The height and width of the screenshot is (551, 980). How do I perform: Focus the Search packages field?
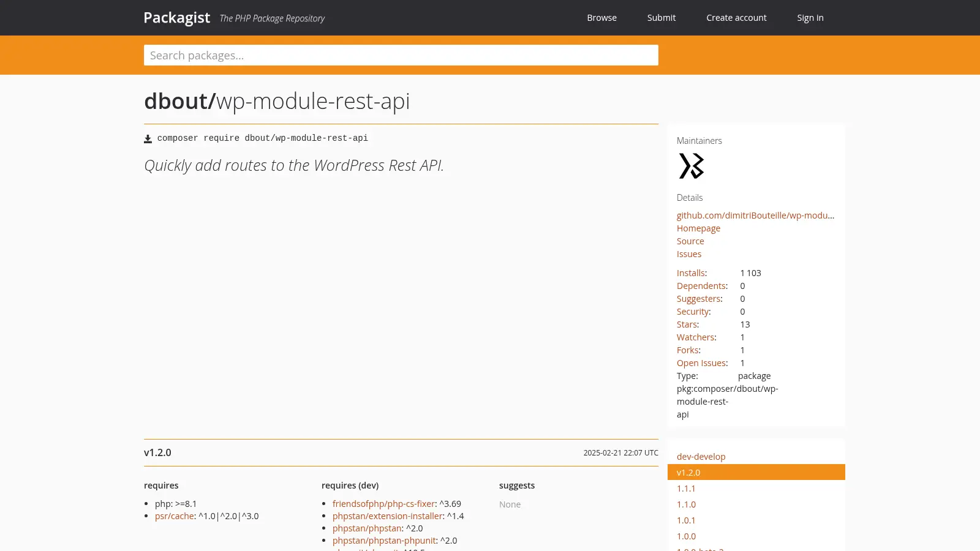pyautogui.click(x=401, y=55)
